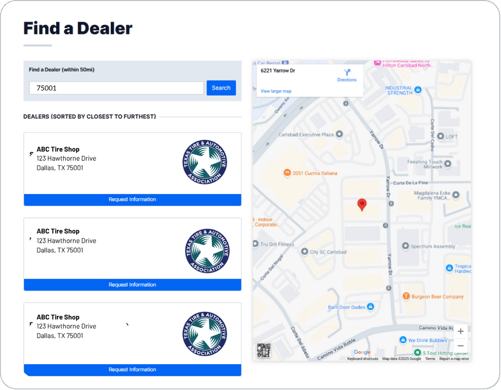This screenshot has height=390, width=501.
Task: Click the Report a map error link
Action: coord(454,359)
